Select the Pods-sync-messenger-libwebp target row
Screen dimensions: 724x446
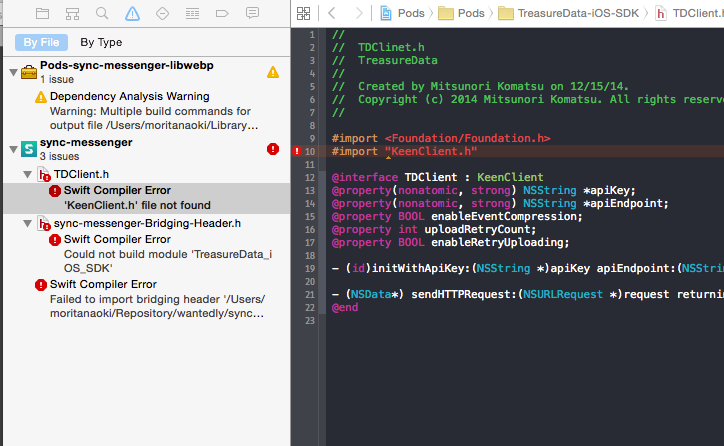tap(147, 72)
